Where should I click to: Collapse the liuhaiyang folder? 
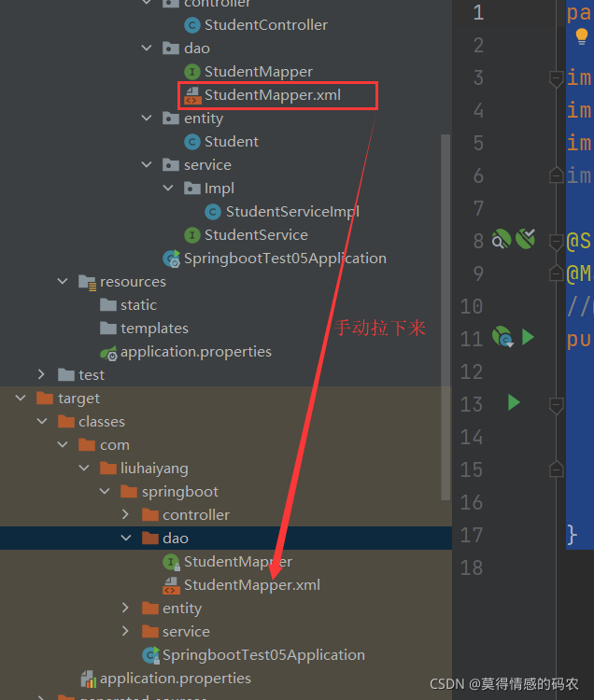(84, 468)
